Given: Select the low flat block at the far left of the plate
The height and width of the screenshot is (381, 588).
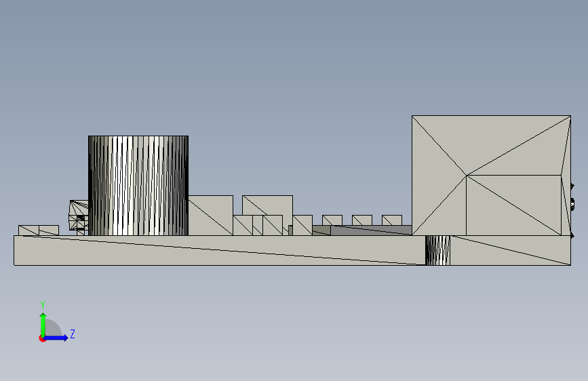Looking at the screenshot, I should coord(39,230).
